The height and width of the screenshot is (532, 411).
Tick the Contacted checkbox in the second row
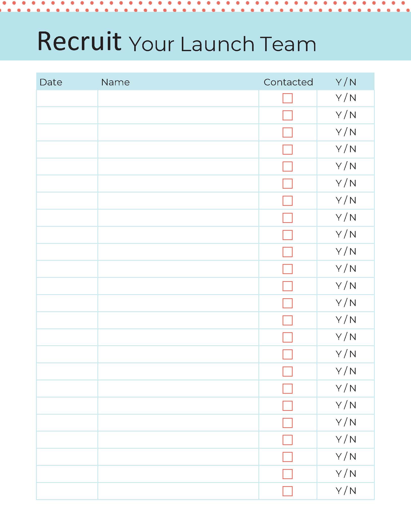pos(287,115)
